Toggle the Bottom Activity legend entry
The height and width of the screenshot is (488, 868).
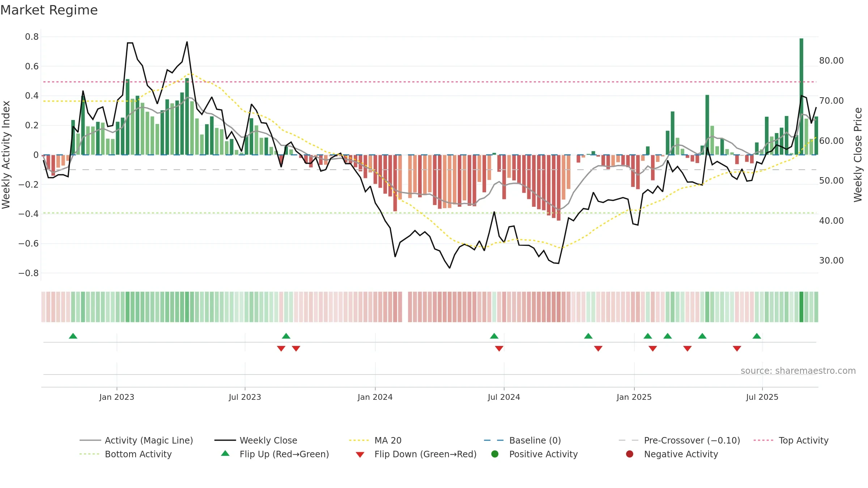(125, 454)
